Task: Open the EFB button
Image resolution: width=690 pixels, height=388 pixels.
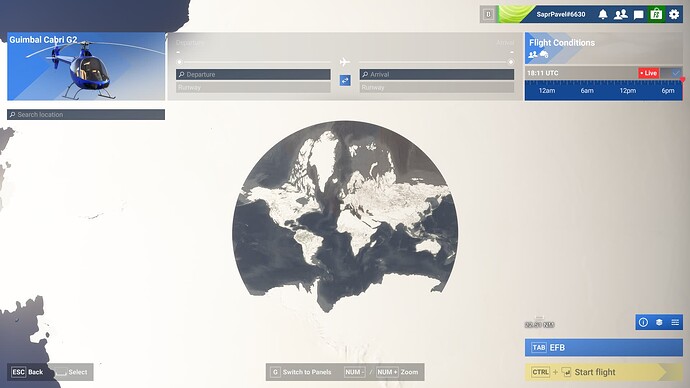Action: point(604,348)
